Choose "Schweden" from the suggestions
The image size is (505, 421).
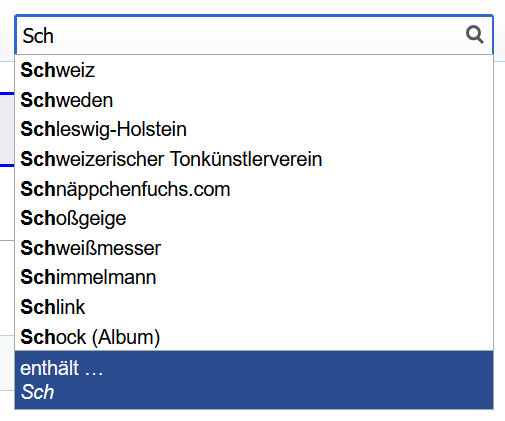click(x=254, y=100)
